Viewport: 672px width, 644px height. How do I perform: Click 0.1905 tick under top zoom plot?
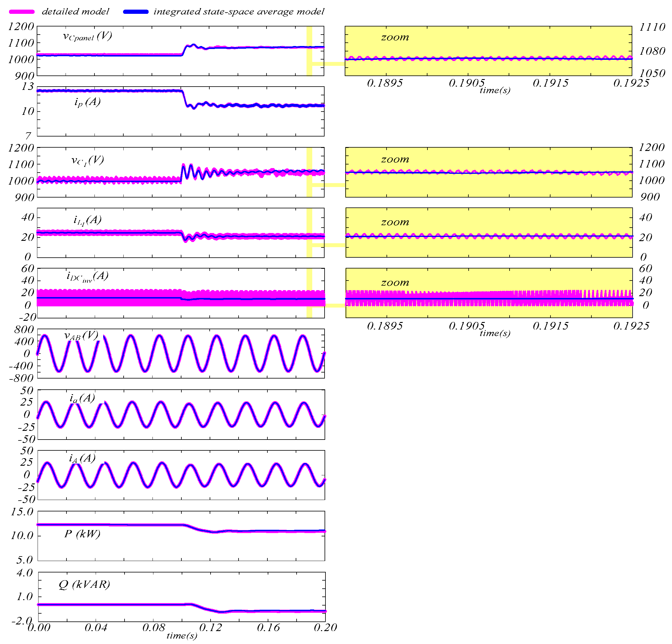point(467,83)
